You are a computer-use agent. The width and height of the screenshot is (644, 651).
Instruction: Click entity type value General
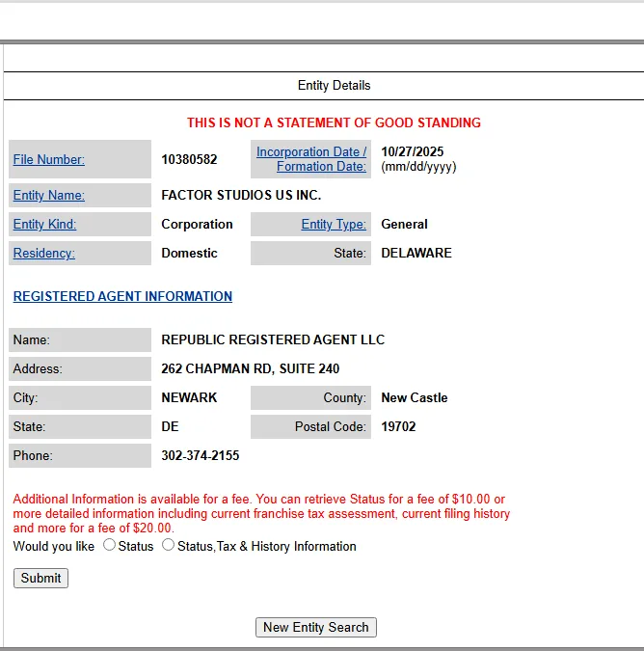click(404, 224)
